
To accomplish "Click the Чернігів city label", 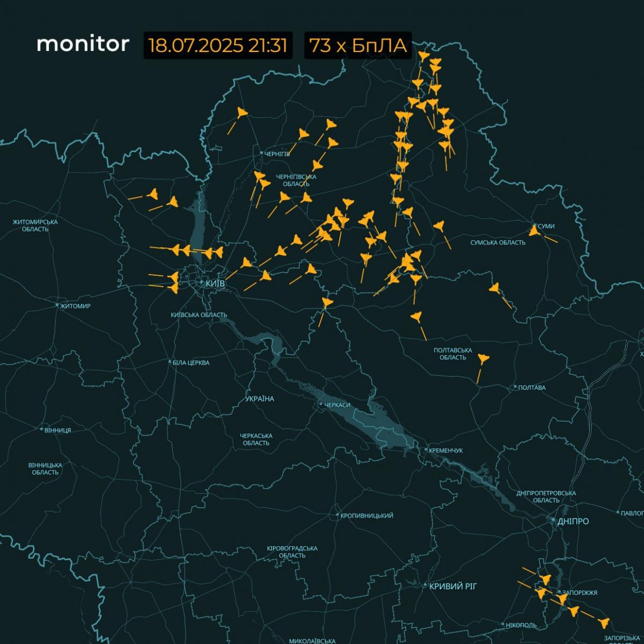I will pyautogui.click(x=277, y=154).
